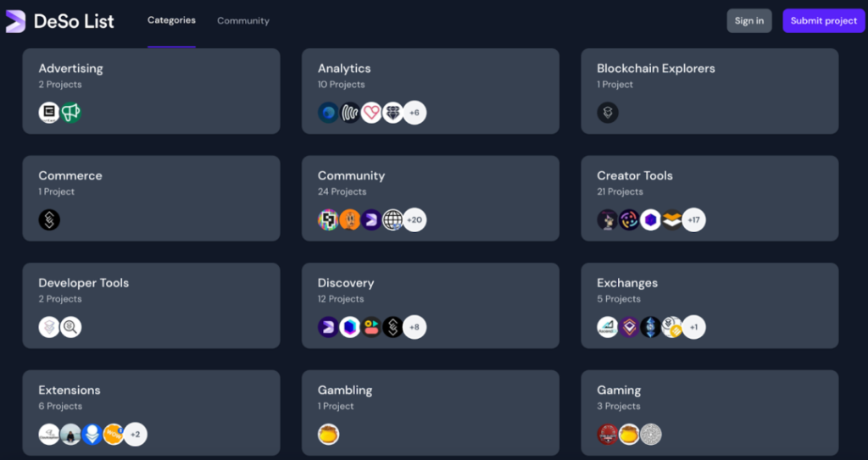Screen dimensions: 868x460
Task: Click pink heart icon in Analytics
Action: [x=371, y=113]
